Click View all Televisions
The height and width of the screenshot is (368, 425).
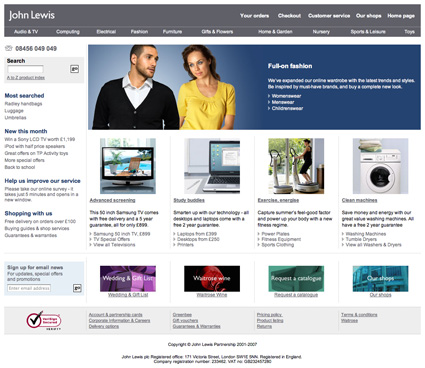click(114, 245)
